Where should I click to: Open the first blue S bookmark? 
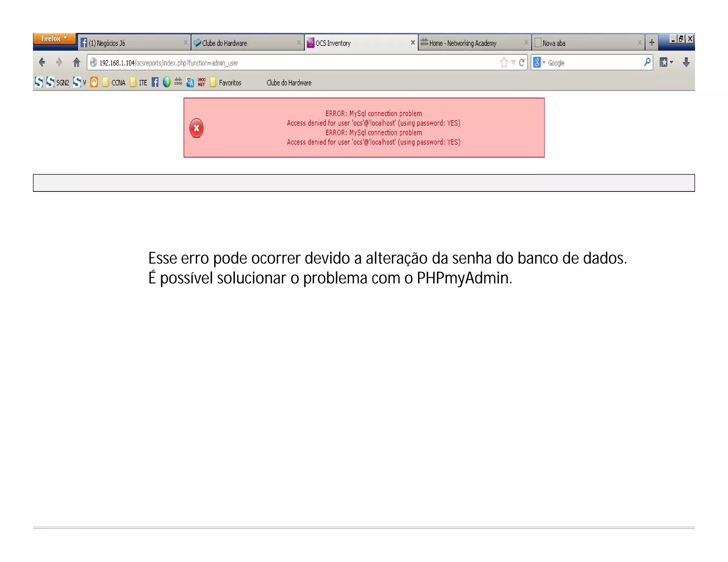coord(39,82)
